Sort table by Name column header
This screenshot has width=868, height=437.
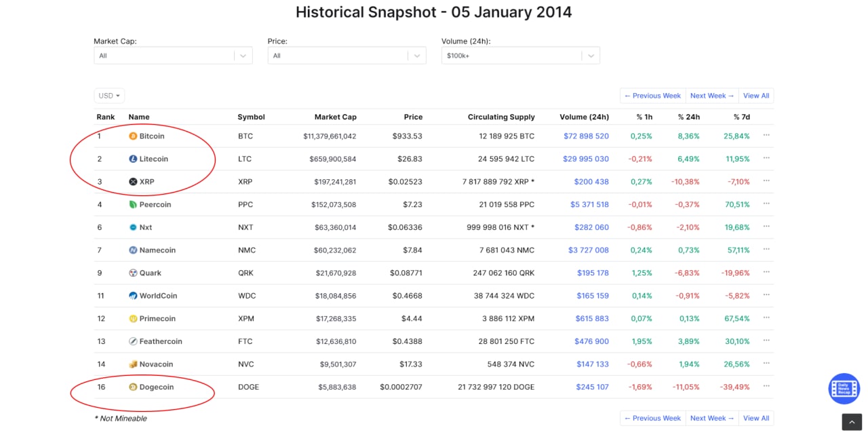pyautogui.click(x=139, y=117)
